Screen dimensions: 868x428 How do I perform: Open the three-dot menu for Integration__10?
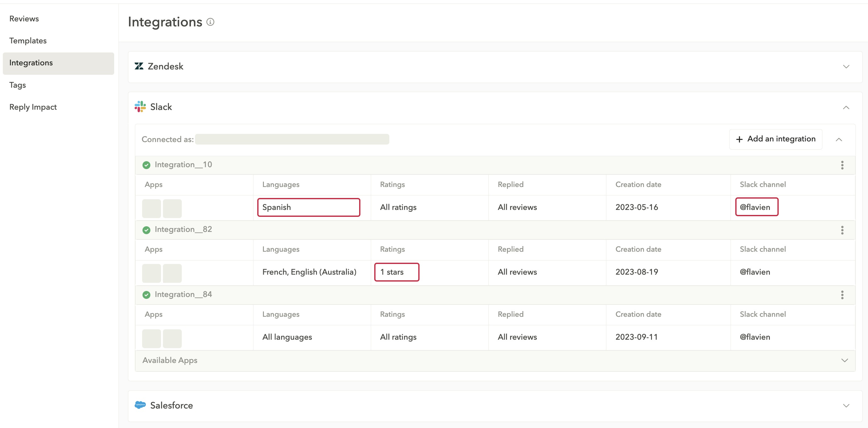click(x=843, y=165)
